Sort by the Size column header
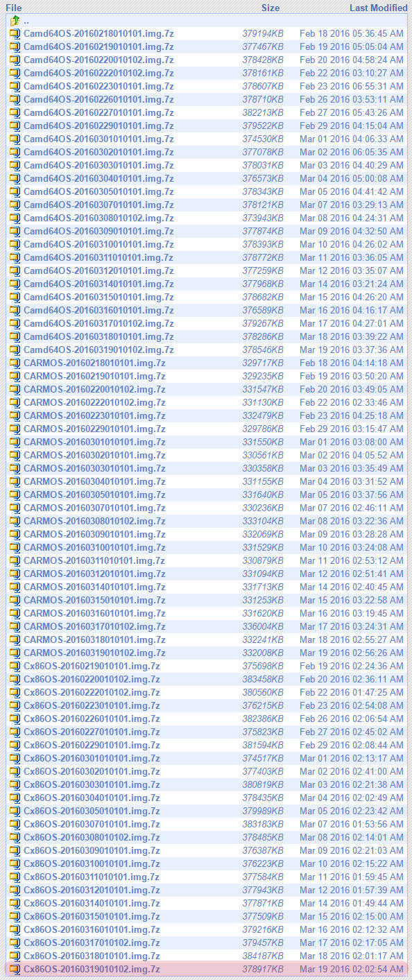The image size is (412, 980). 271,8
